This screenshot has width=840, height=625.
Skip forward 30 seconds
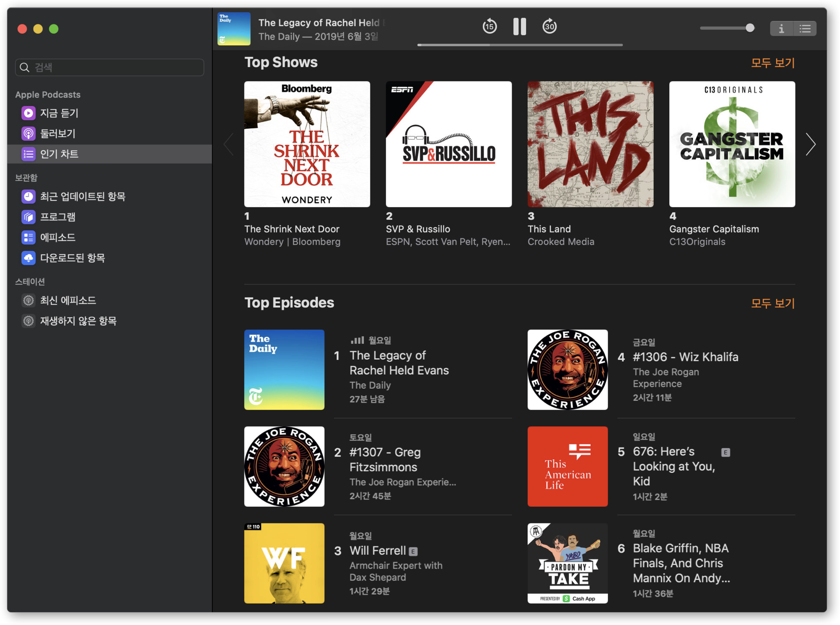coord(549,27)
